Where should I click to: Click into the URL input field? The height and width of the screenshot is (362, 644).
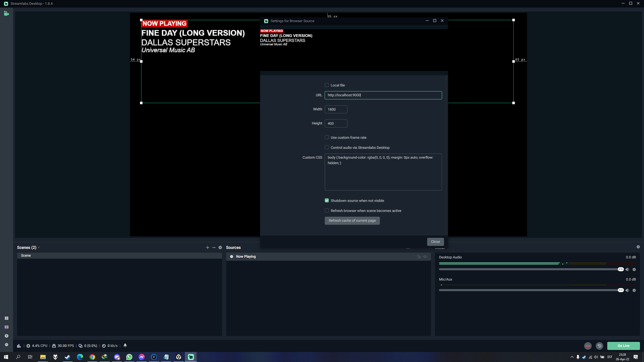[x=383, y=95]
